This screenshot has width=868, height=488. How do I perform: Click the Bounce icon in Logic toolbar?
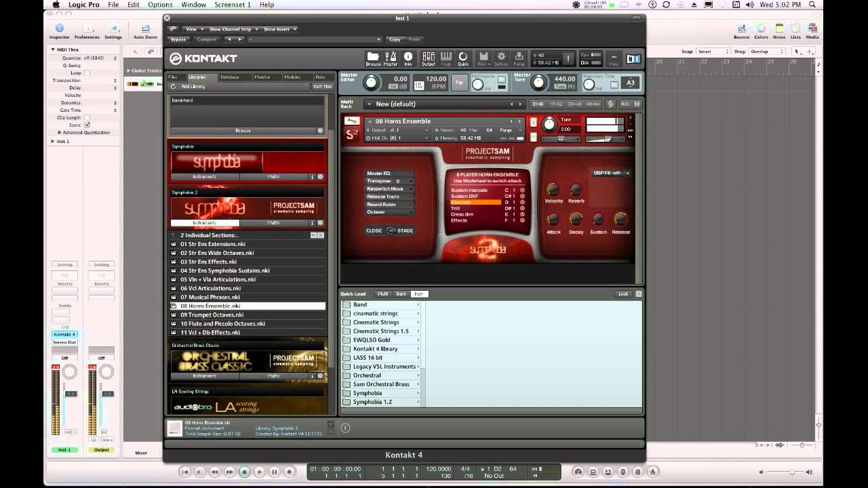(741, 31)
